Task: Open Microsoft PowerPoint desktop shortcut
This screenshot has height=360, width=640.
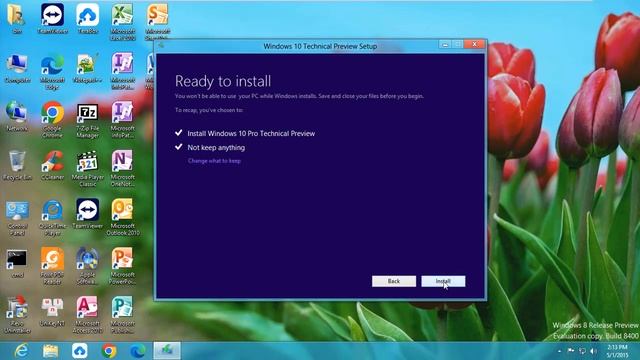Action: tap(122, 266)
